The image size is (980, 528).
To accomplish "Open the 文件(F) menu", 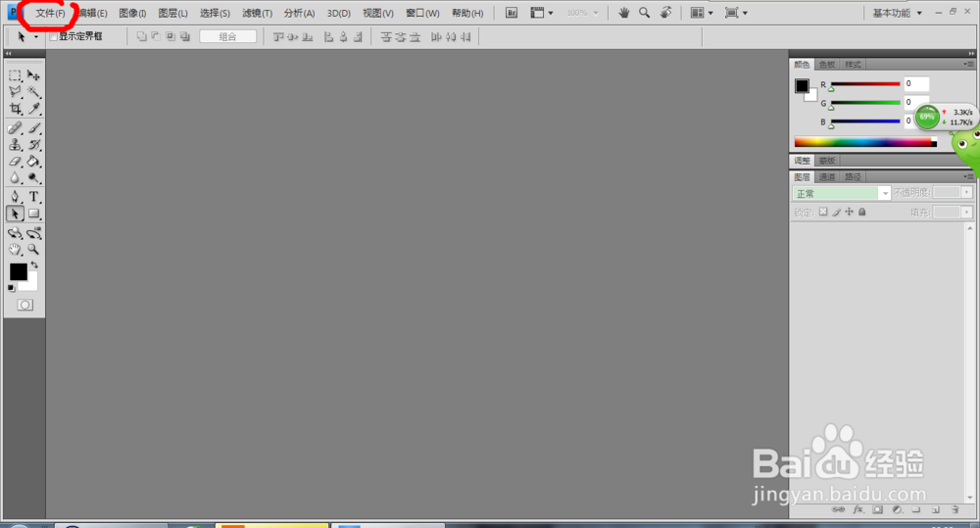I will point(50,13).
